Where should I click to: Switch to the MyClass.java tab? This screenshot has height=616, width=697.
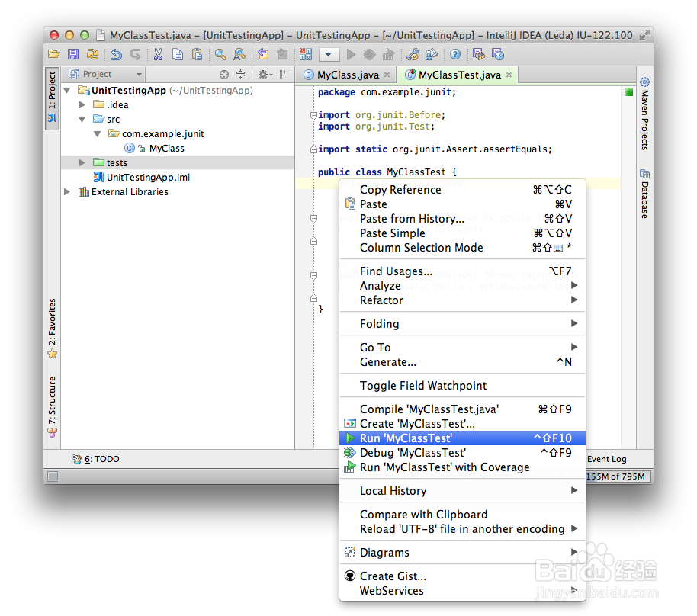(347, 75)
